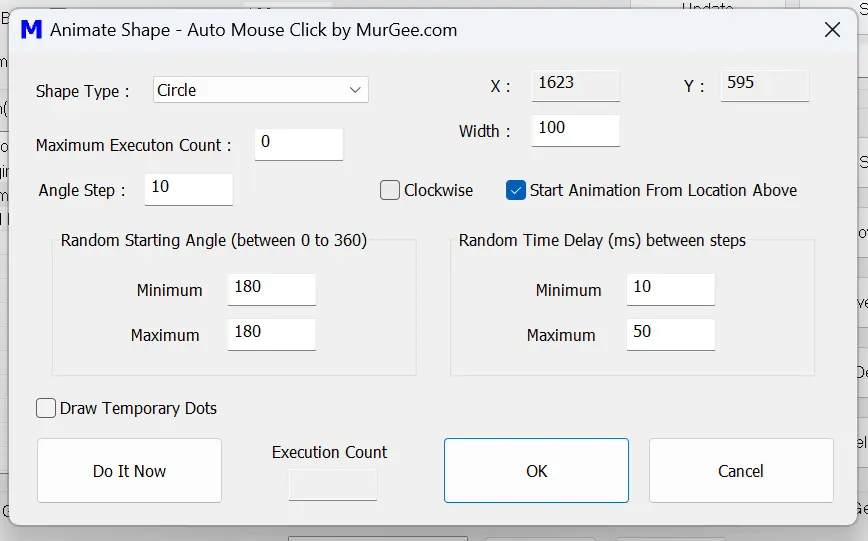Click the Execution Count label
868x541 pixels.
coord(329,452)
